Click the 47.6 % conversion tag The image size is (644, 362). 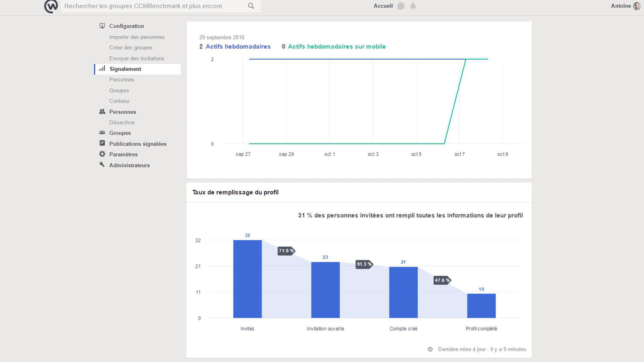(442, 280)
